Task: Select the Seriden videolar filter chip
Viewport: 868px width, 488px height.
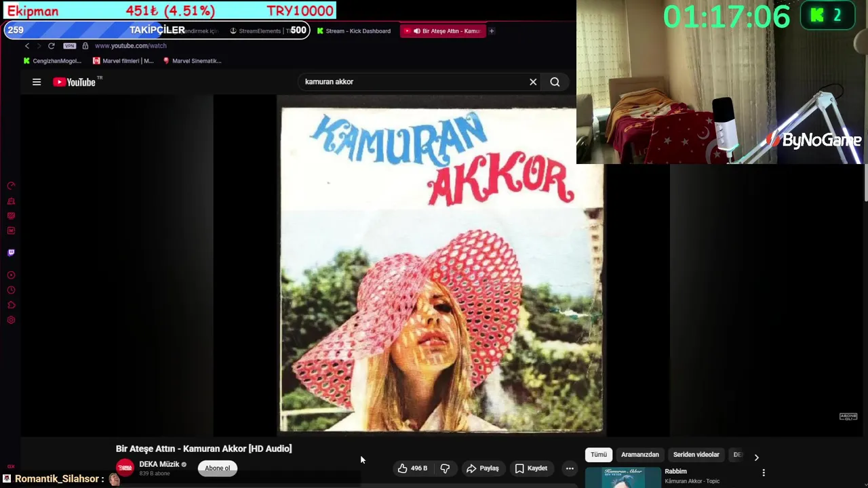Action: click(696, 455)
